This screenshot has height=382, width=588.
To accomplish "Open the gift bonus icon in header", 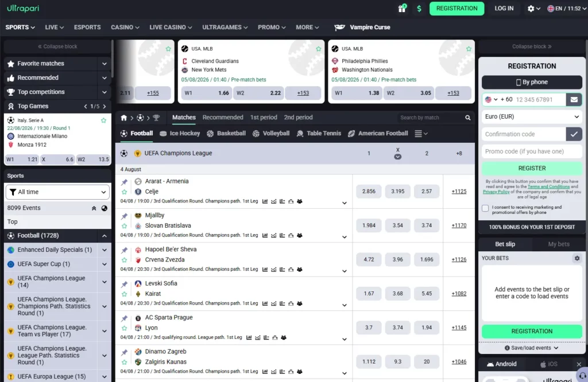I will 402,8.
